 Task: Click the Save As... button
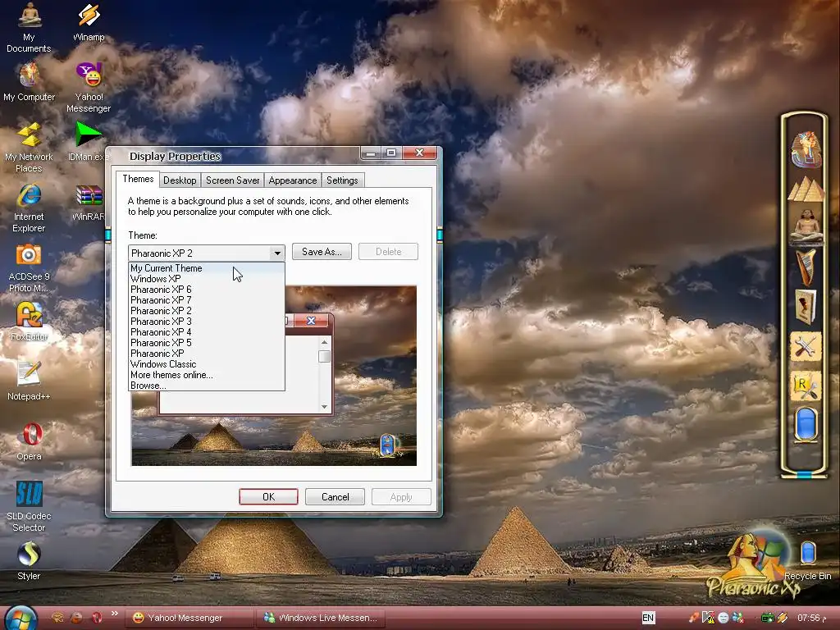click(x=322, y=252)
